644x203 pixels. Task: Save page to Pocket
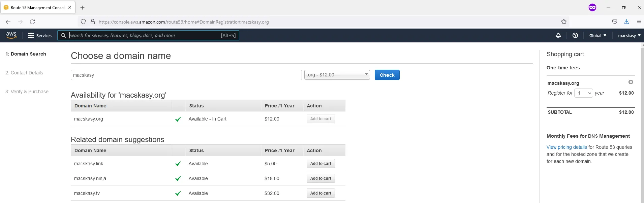(615, 22)
